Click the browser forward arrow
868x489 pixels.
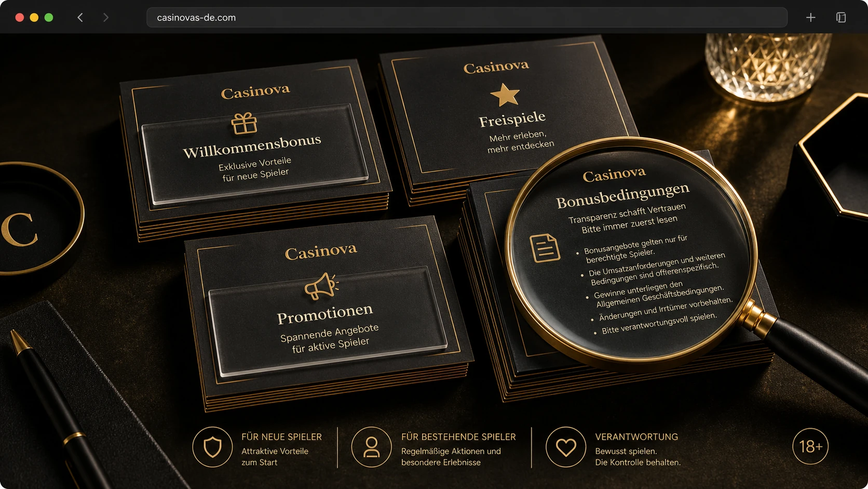[106, 17]
